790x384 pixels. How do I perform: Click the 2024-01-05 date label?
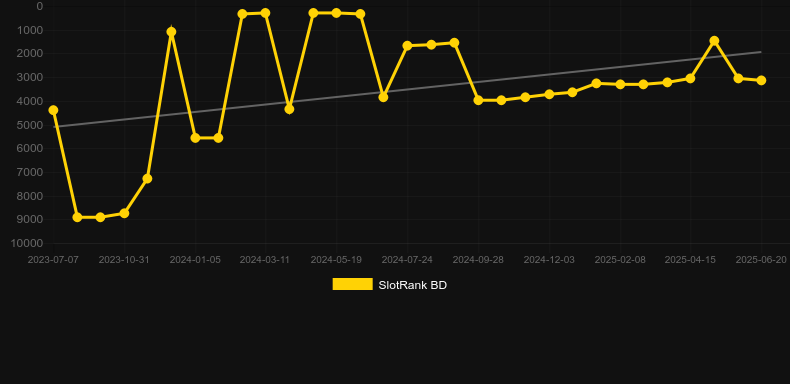(x=195, y=260)
